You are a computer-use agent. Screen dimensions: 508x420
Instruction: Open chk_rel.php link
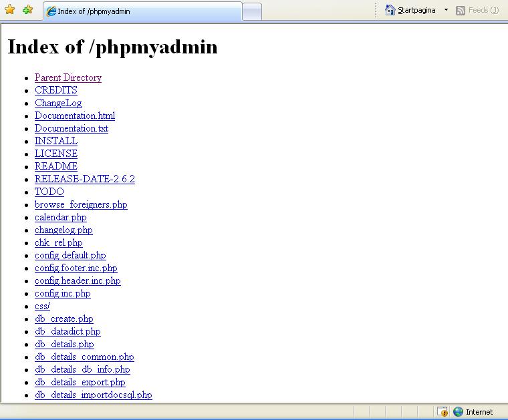[x=59, y=242]
